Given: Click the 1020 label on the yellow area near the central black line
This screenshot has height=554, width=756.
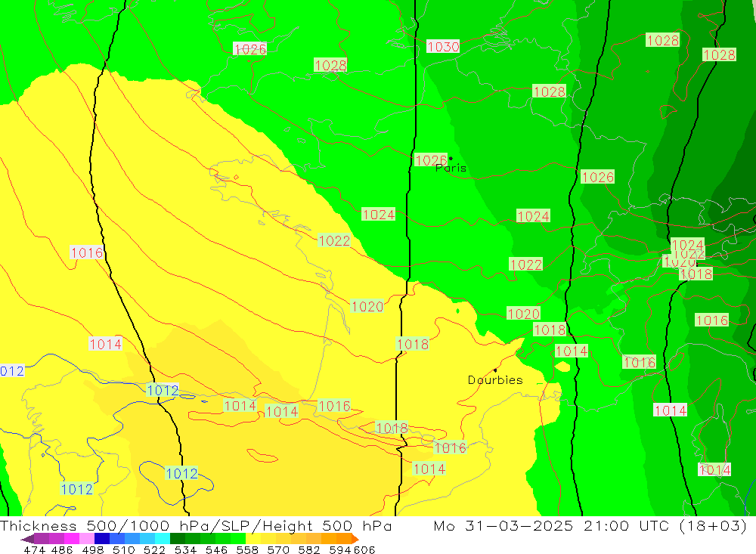Looking at the screenshot, I should (367, 306).
